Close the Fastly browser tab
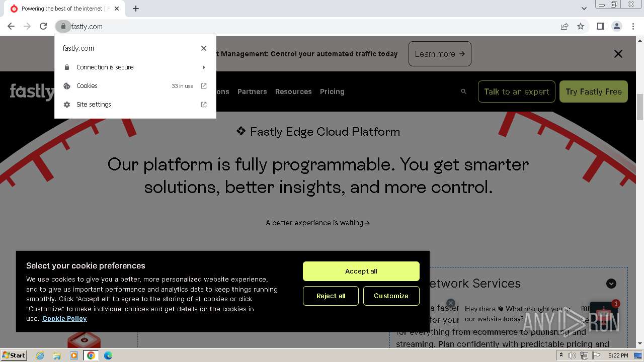This screenshot has width=644, height=362. tap(117, 9)
